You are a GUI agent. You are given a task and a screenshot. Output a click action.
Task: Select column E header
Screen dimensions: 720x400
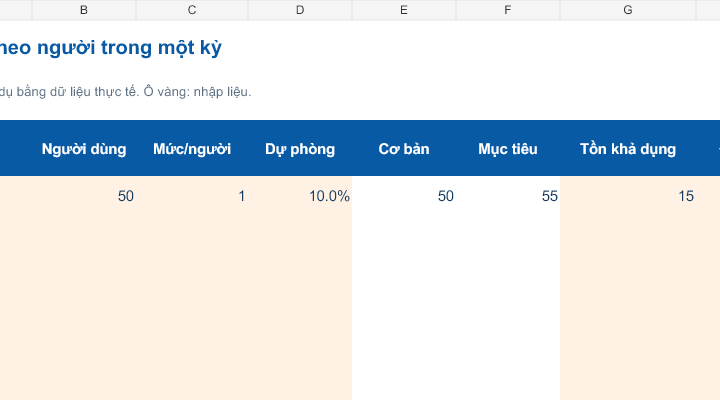(x=404, y=10)
